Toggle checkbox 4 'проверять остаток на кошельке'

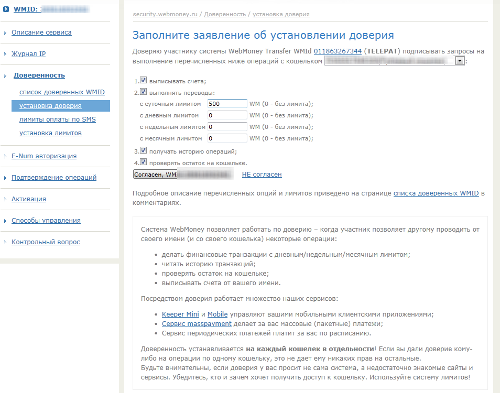(143, 162)
